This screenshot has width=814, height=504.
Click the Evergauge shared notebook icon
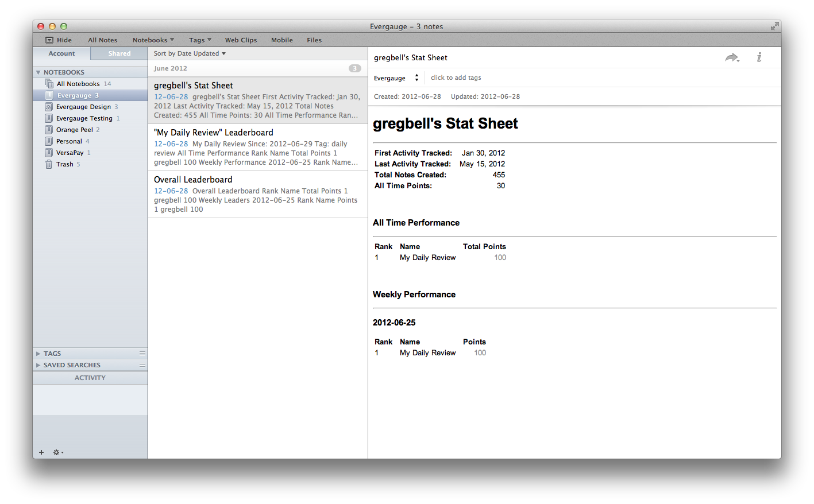click(x=49, y=95)
